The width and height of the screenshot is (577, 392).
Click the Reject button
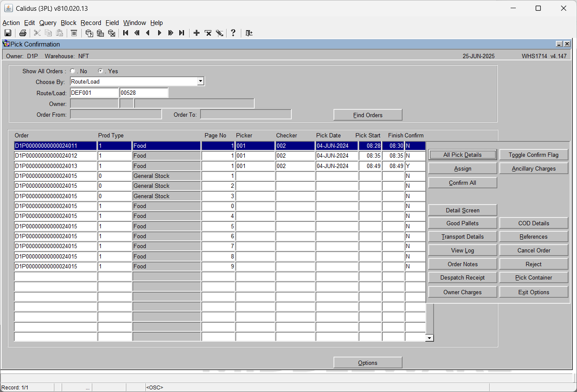point(533,264)
